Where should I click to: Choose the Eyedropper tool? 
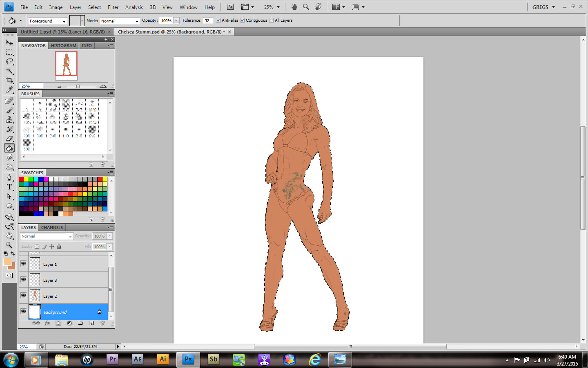click(x=9, y=90)
